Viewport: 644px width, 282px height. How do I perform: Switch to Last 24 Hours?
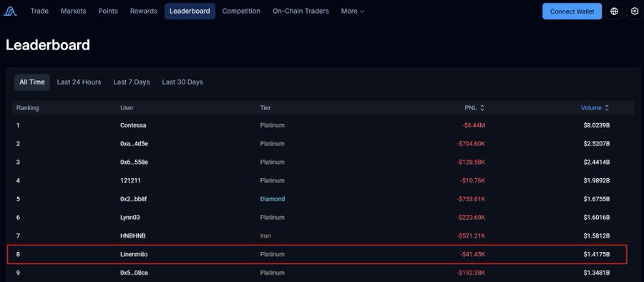point(79,82)
